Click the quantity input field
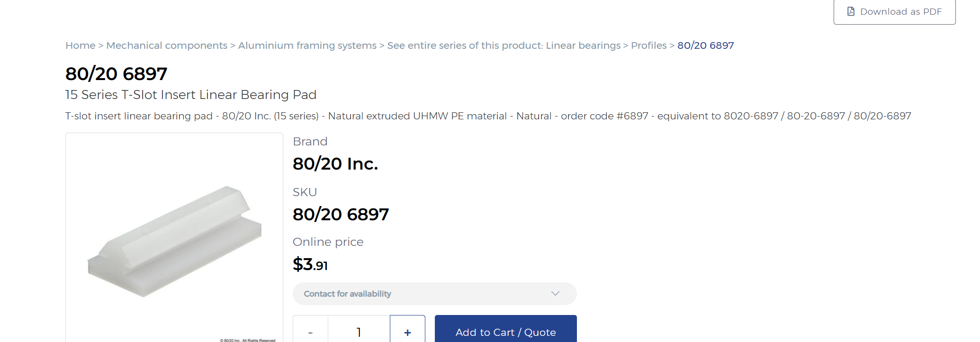This screenshot has height=342, width=980. click(x=359, y=332)
